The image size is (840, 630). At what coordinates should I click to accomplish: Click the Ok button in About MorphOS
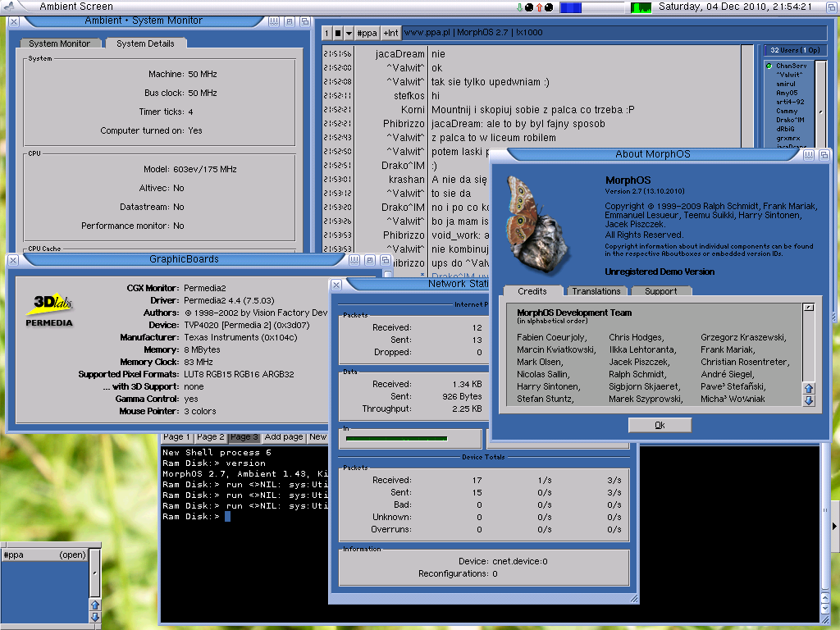coord(660,425)
